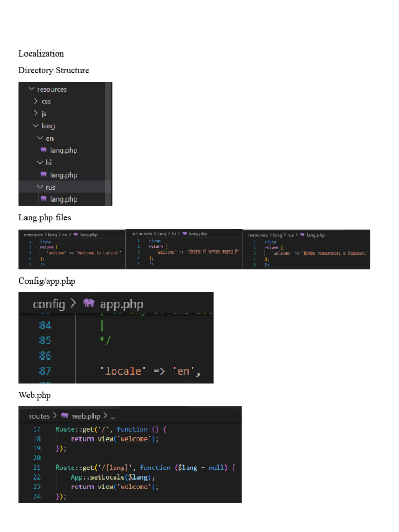The width and height of the screenshot is (399, 532).
Task: Click the 'Config/app.php' heading
Action: pyautogui.click(x=47, y=281)
